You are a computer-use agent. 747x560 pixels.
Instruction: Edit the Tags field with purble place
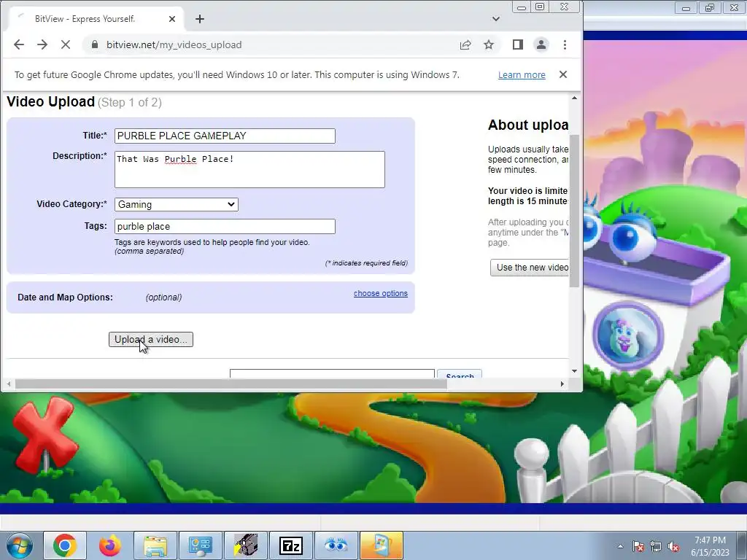(225, 226)
